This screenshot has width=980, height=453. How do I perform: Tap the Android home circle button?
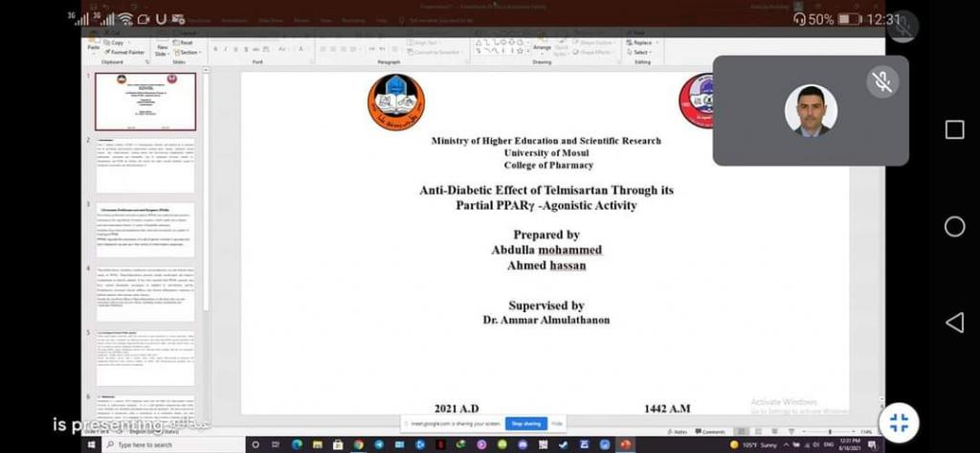(x=954, y=226)
